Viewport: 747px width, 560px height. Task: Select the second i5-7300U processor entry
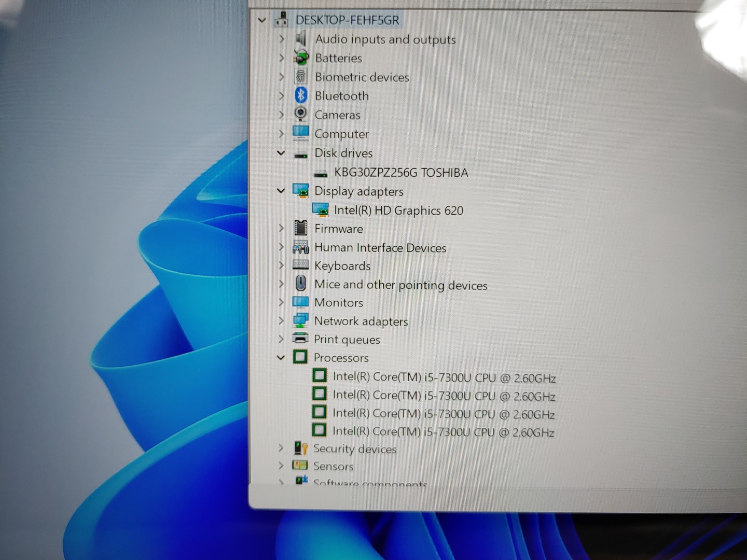coord(444,396)
